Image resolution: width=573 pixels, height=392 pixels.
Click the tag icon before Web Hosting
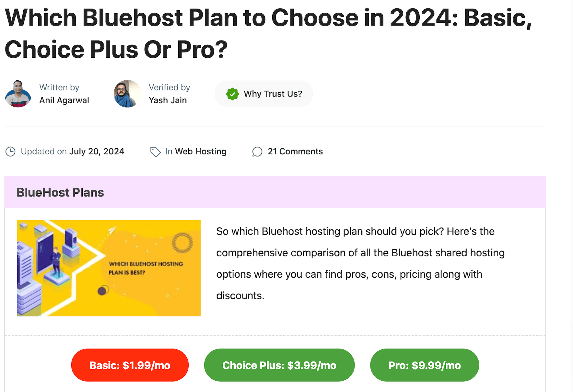pyautogui.click(x=155, y=151)
